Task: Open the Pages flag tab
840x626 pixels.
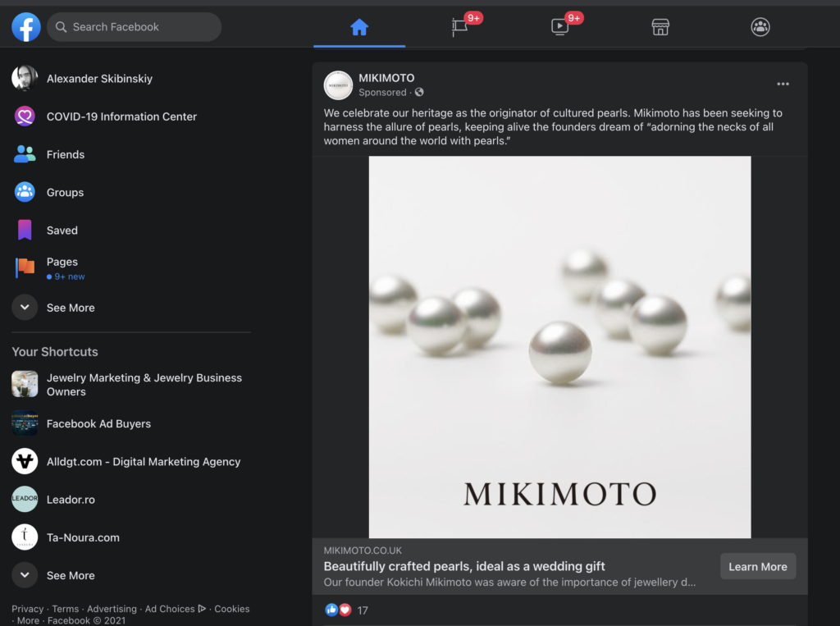Action: 459,27
